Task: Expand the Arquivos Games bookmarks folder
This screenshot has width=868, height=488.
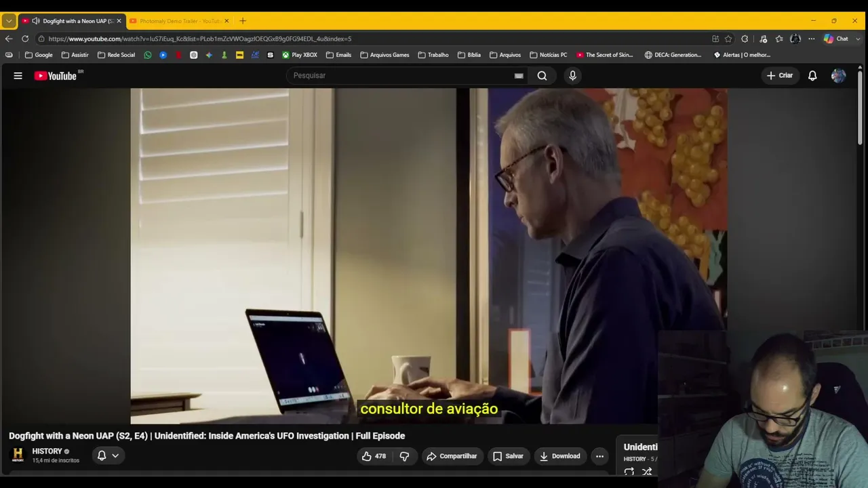Action: pos(384,55)
